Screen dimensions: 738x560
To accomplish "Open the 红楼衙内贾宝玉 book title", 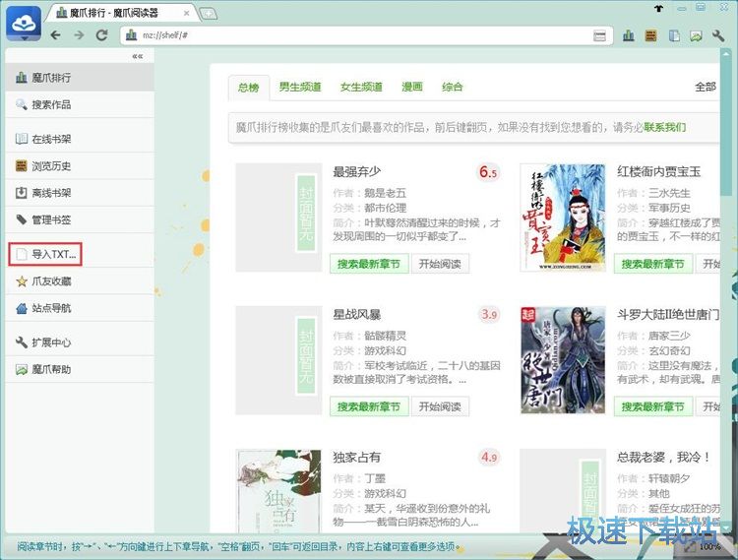I will 659,172.
